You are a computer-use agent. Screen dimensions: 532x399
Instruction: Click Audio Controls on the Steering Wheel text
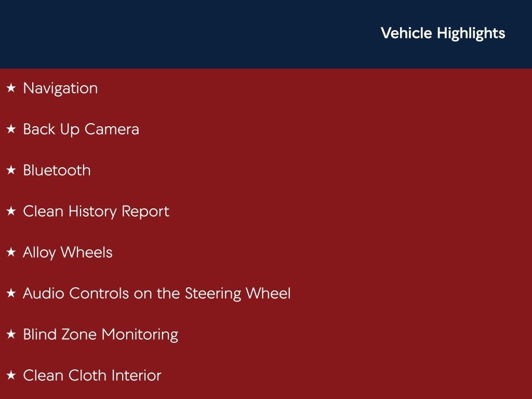click(156, 294)
